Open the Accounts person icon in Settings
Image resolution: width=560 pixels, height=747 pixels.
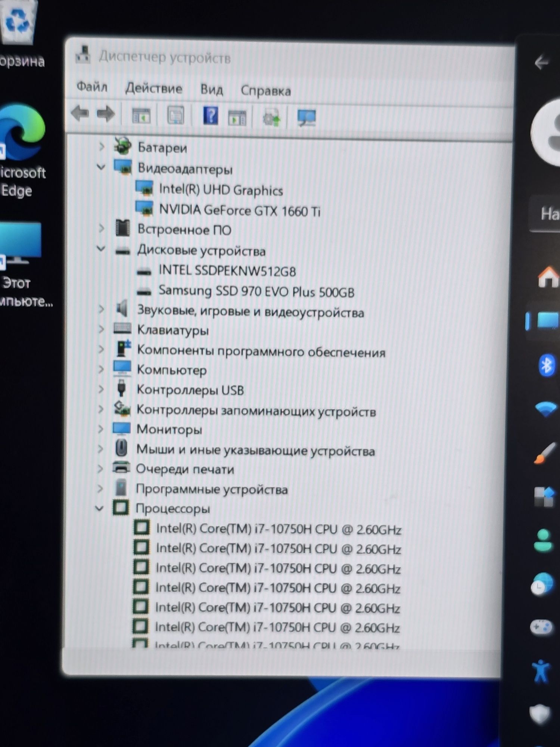coord(543,540)
